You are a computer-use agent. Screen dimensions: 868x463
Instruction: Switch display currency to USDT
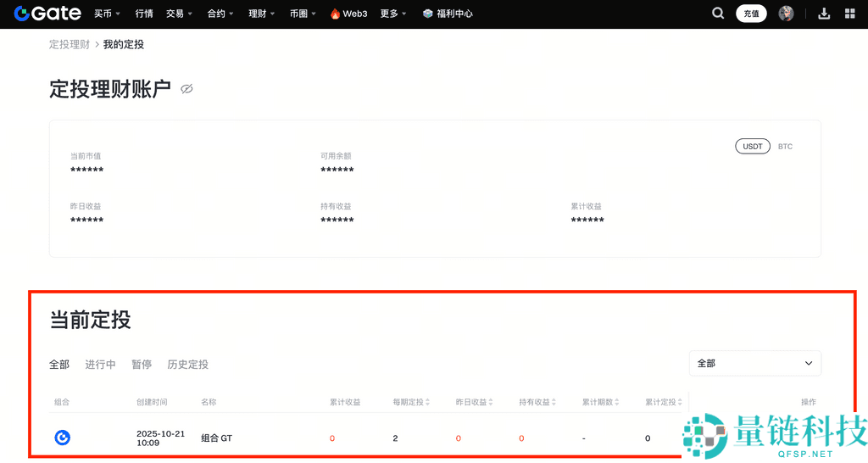(753, 146)
